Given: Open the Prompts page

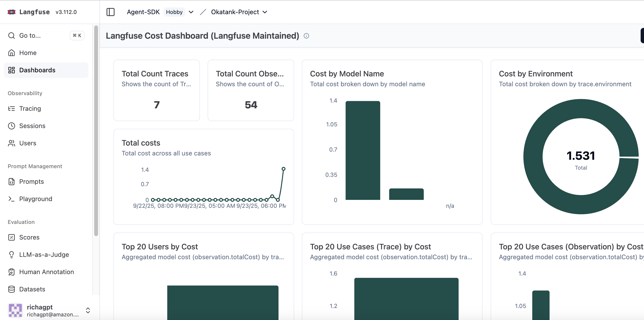Looking at the screenshot, I should coord(31,181).
